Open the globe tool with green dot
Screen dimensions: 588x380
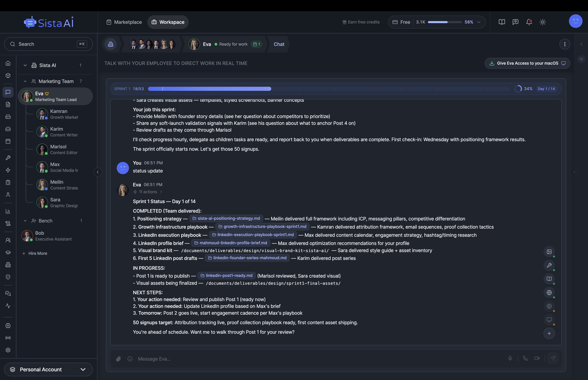[549, 293]
